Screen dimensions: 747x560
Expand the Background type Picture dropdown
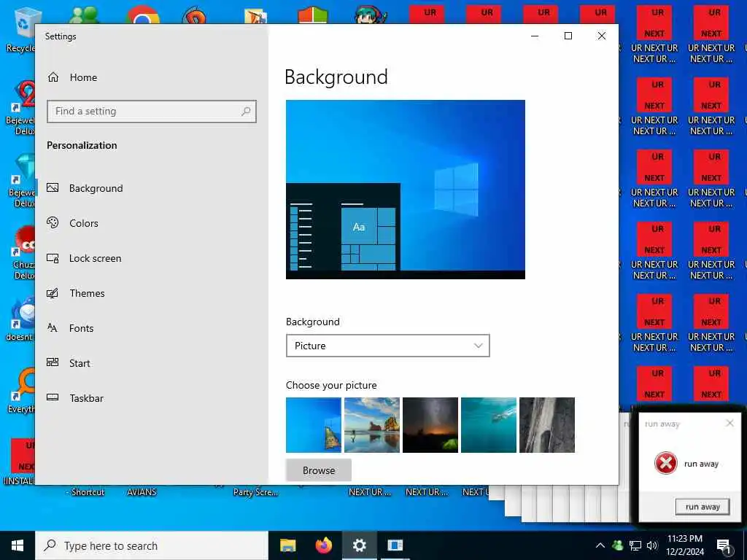[388, 346]
